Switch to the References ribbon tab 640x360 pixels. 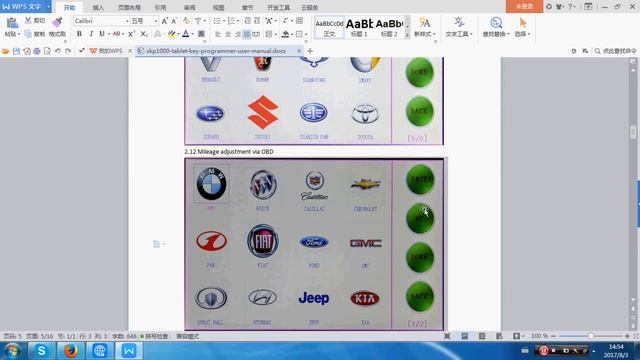pos(160,7)
